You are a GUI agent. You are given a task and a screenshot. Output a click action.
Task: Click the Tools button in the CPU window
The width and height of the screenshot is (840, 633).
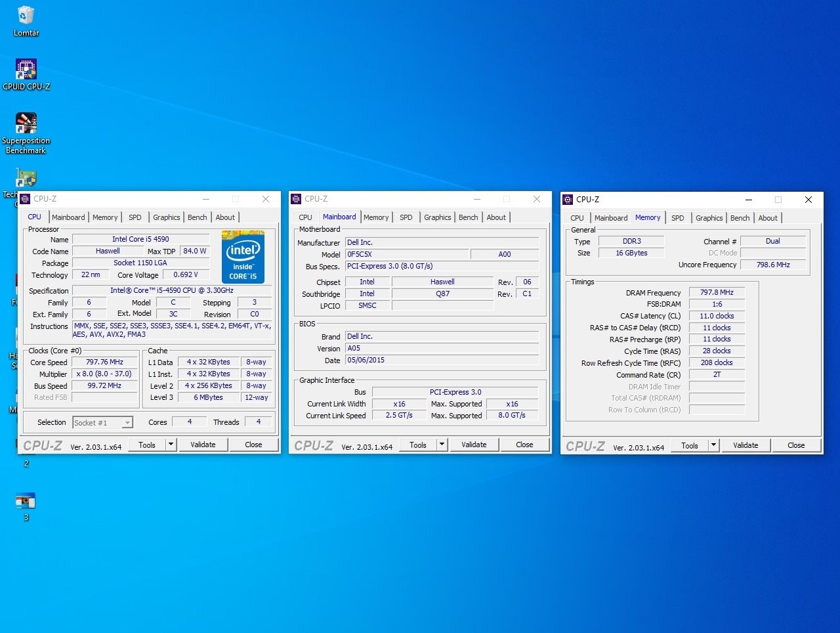click(x=147, y=445)
